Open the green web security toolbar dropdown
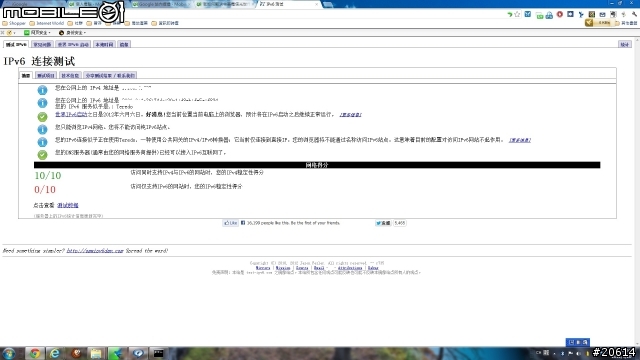This screenshot has width=640, height=360. (x=37, y=32)
